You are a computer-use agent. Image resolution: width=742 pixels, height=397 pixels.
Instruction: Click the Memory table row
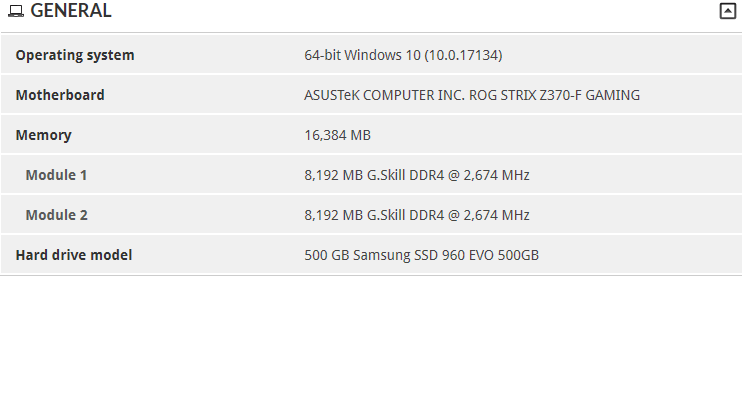(371, 135)
